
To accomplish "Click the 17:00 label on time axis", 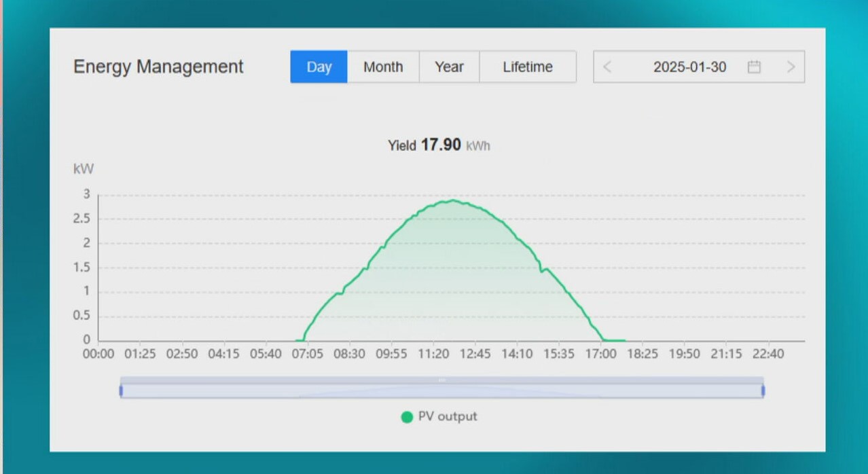I will click(600, 354).
